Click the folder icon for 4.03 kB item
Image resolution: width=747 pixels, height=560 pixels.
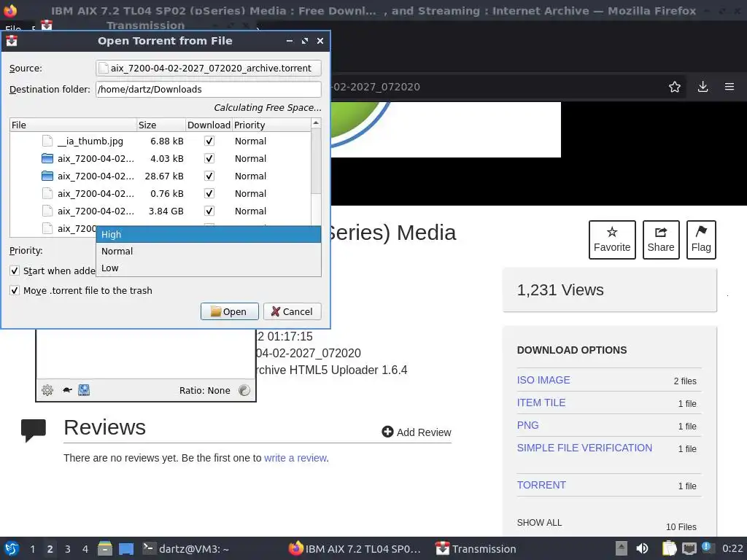[47, 158]
